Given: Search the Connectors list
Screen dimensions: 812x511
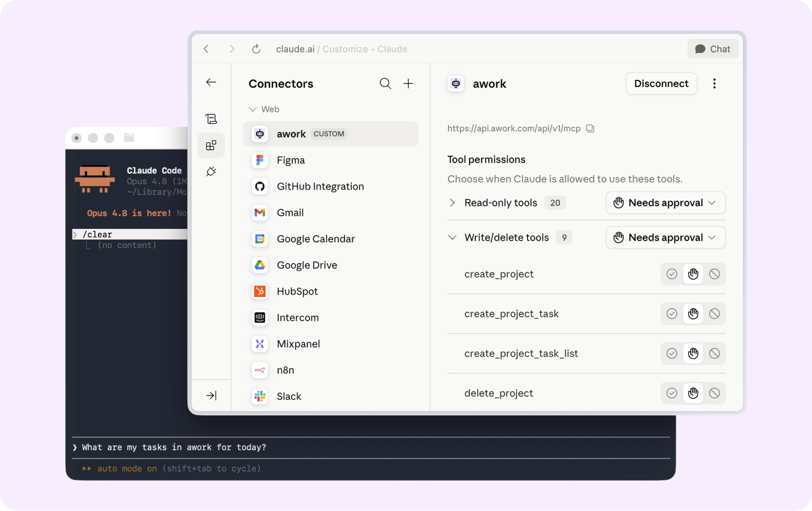Looking at the screenshot, I should tap(385, 84).
